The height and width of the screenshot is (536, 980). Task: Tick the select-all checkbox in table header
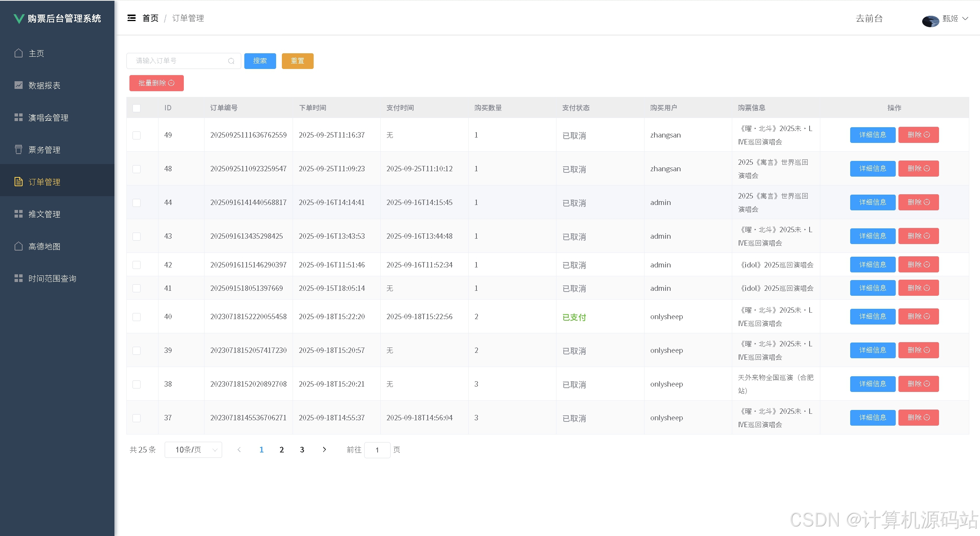point(136,108)
